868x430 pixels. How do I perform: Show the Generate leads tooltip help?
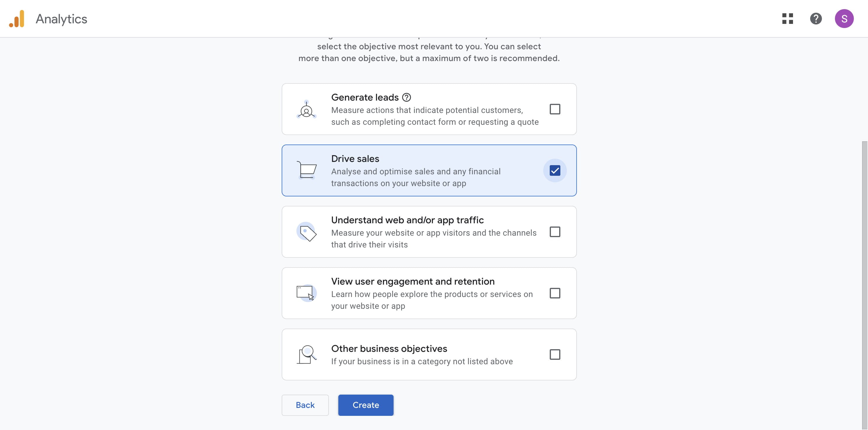406,97
